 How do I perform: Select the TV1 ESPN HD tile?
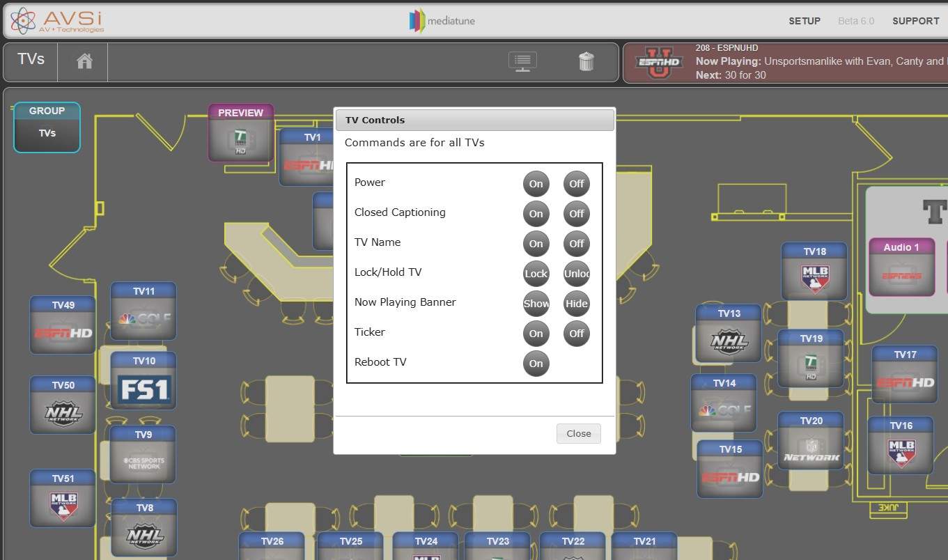(307, 158)
